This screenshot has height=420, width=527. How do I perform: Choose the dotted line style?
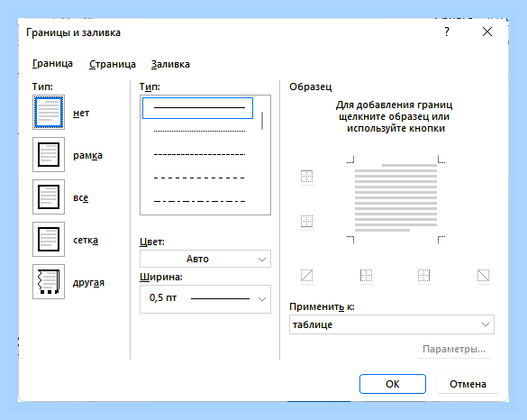point(199,131)
